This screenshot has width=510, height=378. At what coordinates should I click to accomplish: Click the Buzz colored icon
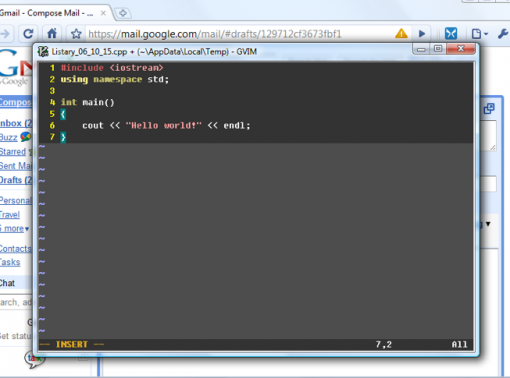tap(26, 137)
